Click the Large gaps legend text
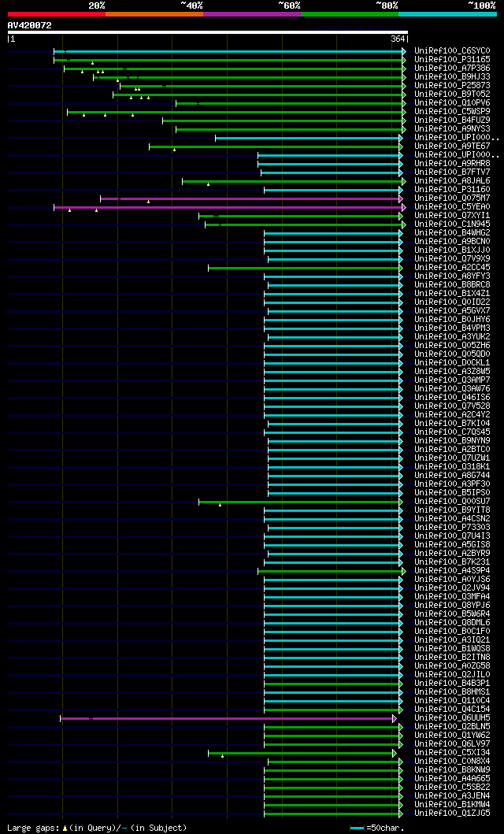 [x=97, y=828]
